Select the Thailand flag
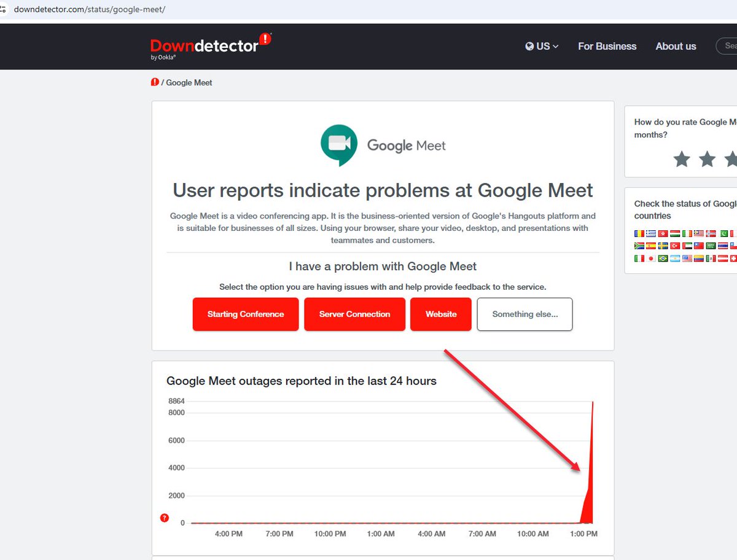This screenshot has height=560, width=737. coord(723,246)
